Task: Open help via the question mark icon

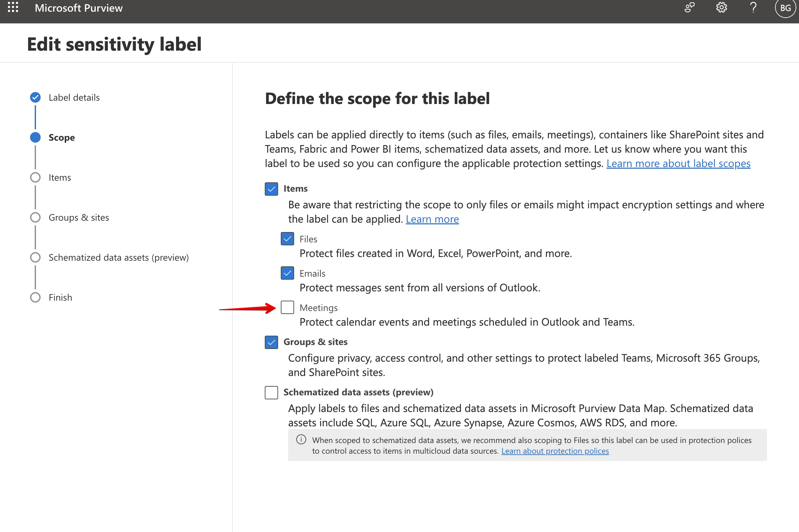Action: click(753, 7)
